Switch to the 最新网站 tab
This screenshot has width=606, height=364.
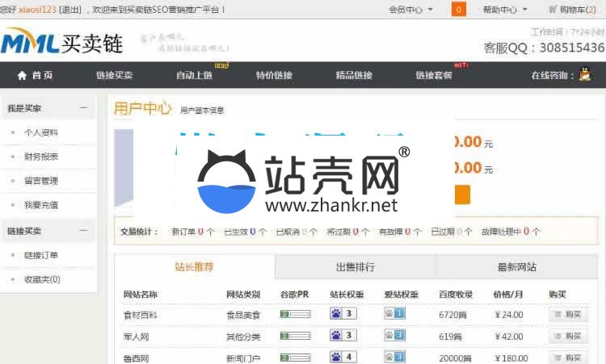coord(516,267)
